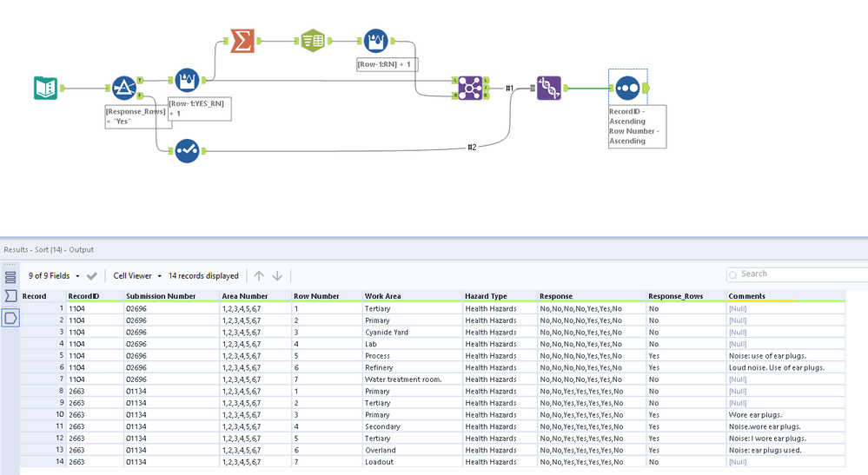The height and width of the screenshot is (475, 868).
Task: Show results metadata view icon
Action: (10, 296)
